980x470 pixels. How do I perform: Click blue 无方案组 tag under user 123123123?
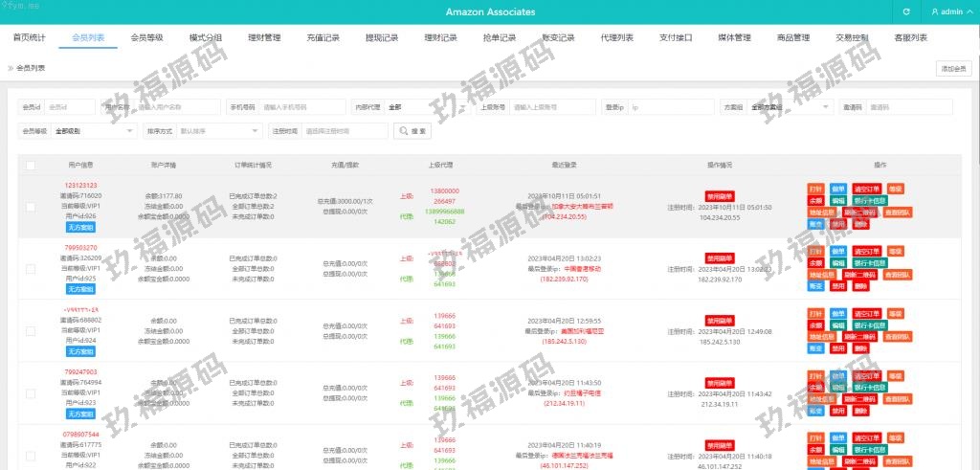82,229
